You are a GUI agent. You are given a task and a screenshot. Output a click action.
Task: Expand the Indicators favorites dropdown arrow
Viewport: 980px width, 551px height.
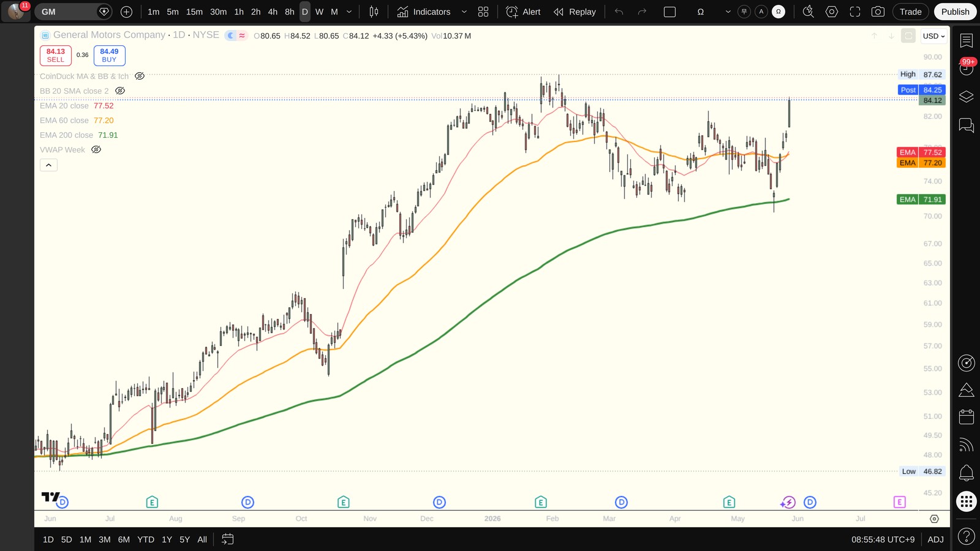(x=464, y=12)
